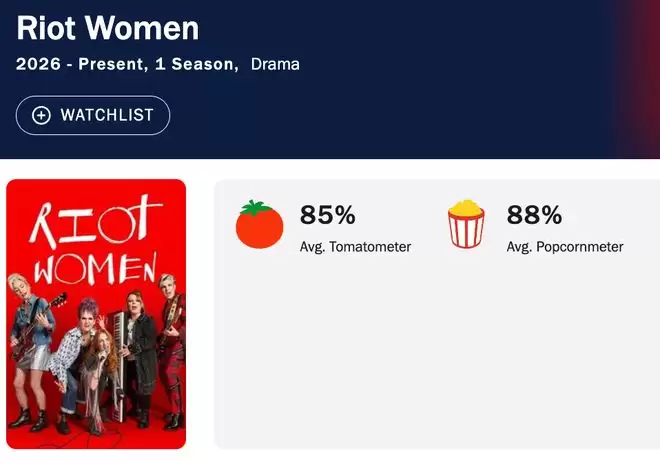Screen dimensions: 660x463
Task: Select the Avg. Popcornmeter label
Action: (x=565, y=246)
